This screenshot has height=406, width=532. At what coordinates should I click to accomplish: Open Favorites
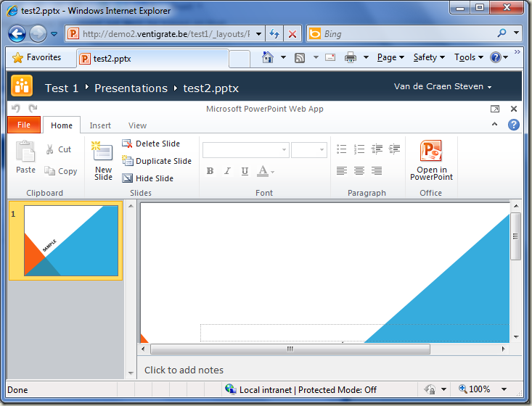click(x=36, y=57)
